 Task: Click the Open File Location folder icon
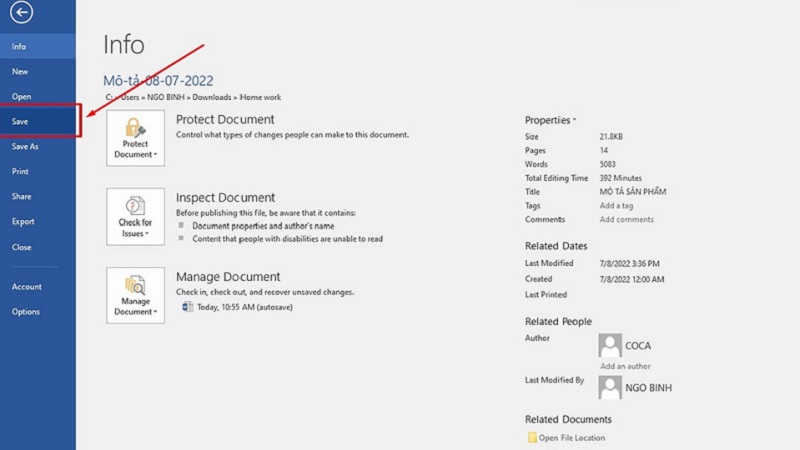pos(532,438)
